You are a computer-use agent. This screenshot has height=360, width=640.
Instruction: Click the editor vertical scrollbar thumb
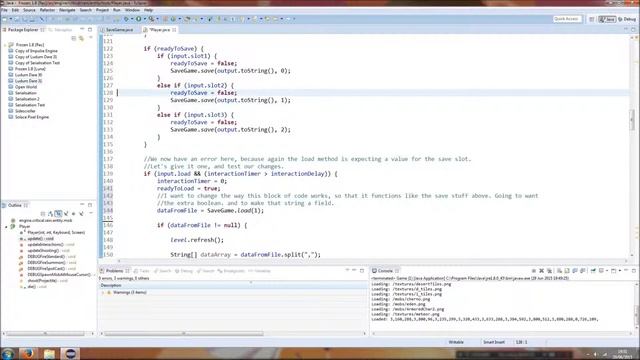tap(632, 120)
